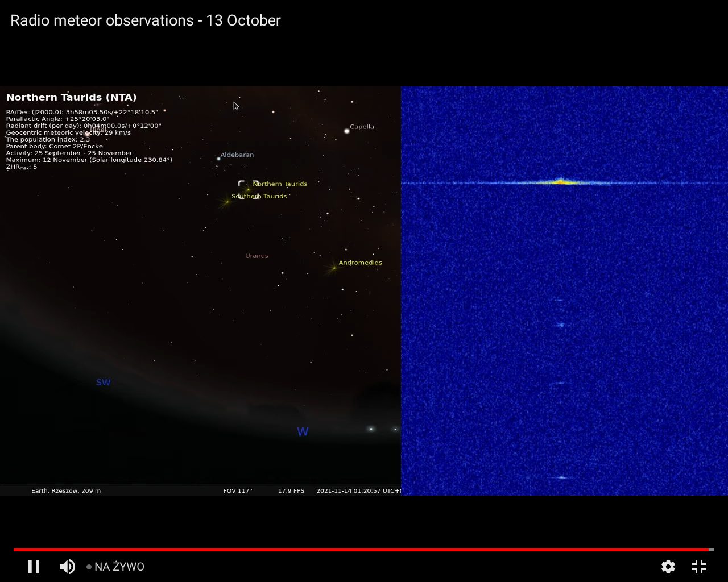Click the Uranus planet label
The height and width of the screenshot is (582, 728).
257,256
